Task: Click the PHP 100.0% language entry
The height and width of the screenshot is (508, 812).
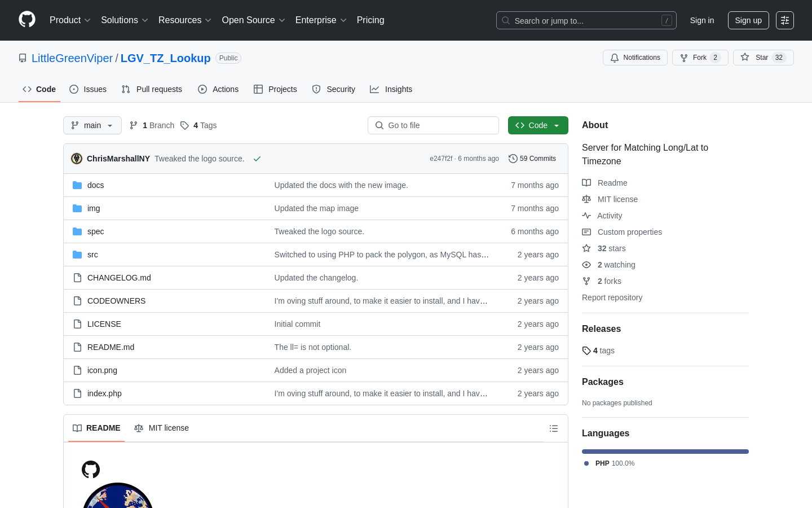Action: [x=610, y=463]
